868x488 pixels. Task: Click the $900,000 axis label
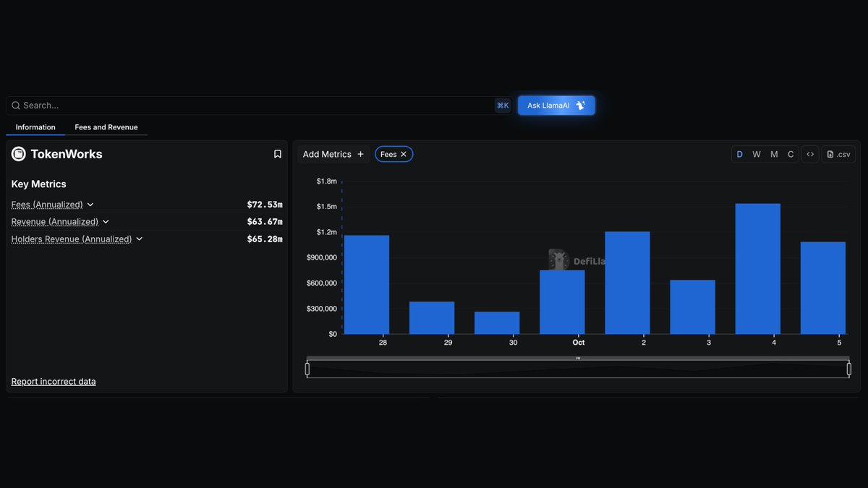pyautogui.click(x=322, y=257)
